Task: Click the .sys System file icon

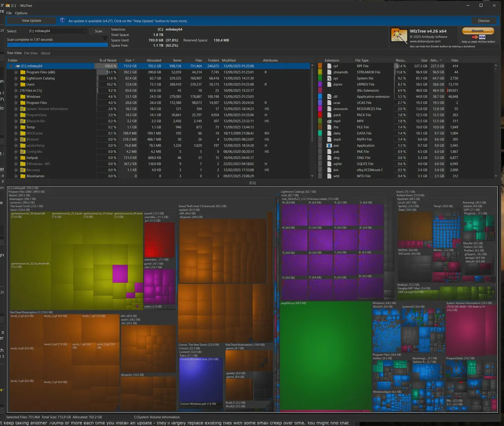Action: click(329, 78)
